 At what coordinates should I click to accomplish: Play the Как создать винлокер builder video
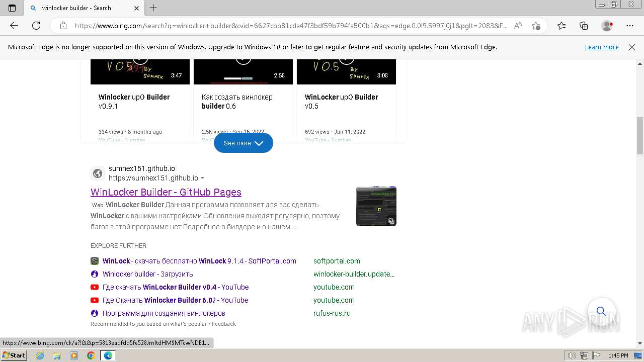(243, 71)
